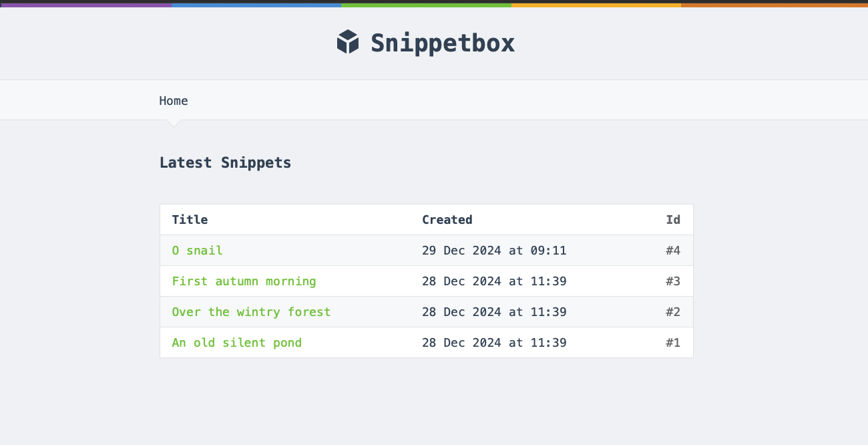Open the "O snail" snippet
868x445 pixels.
(197, 251)
